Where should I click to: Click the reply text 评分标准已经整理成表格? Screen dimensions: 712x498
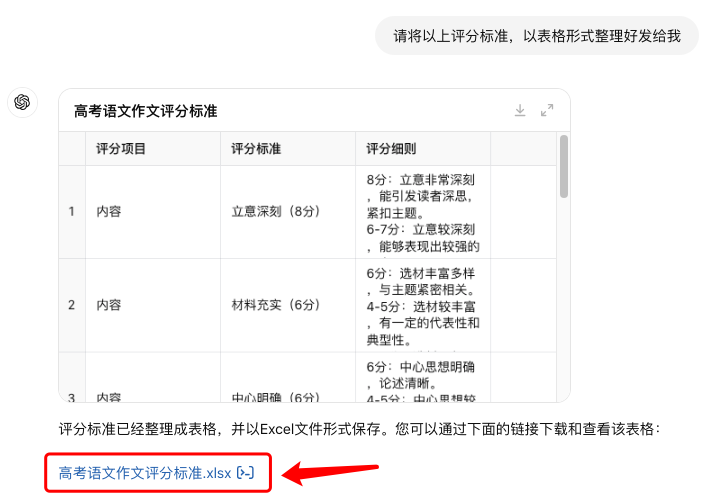pyautogui.click(x=359, y=429)
